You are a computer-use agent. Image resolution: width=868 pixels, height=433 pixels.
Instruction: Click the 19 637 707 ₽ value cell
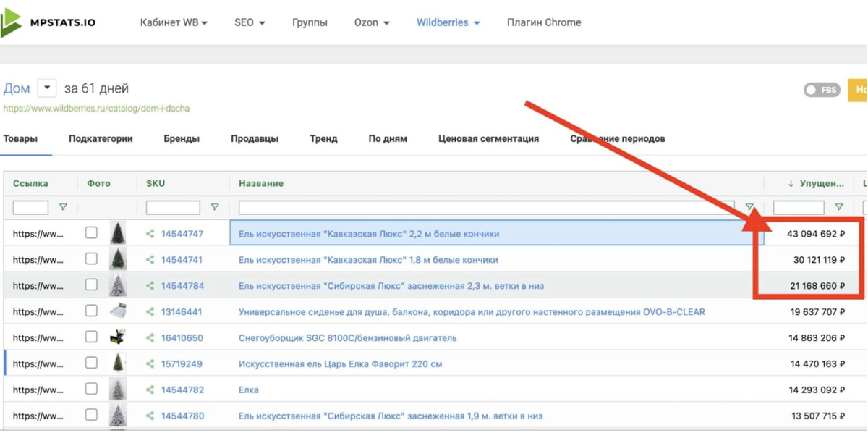[x=818, y=312]
